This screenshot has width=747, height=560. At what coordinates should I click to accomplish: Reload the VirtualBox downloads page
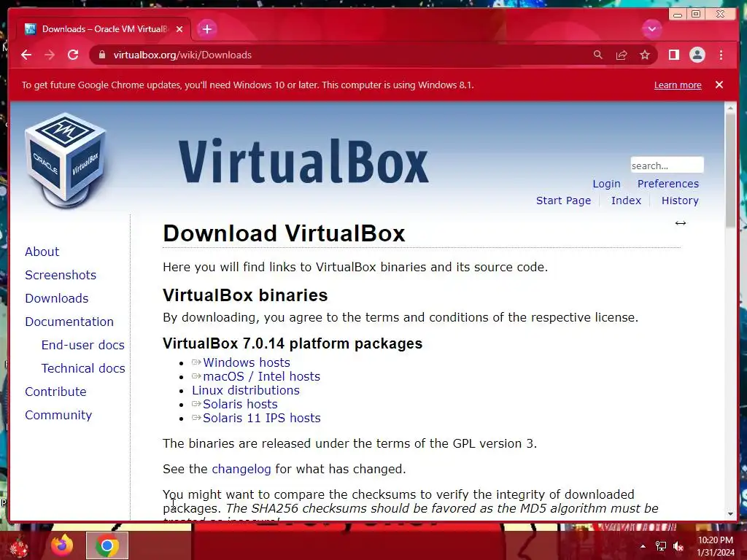(x=73, y=55)
